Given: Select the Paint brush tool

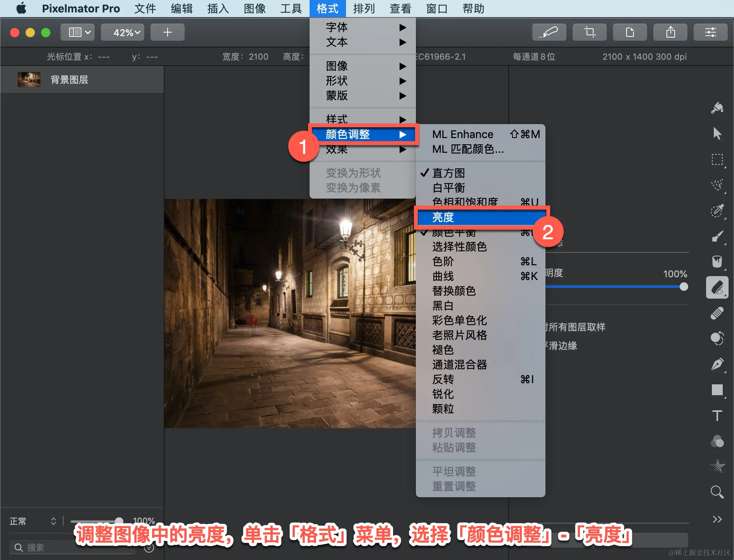Looking at the screenshot, I should [x=717, y=236].
